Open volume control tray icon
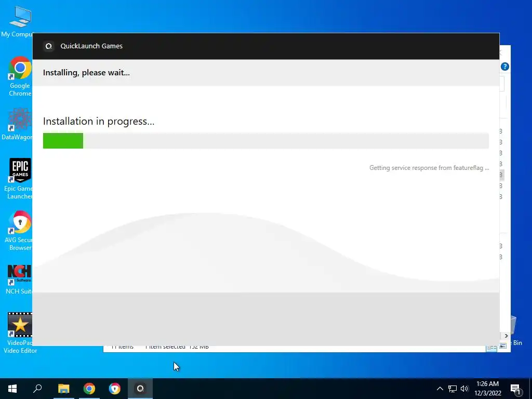Viewport: 532px width, 399px height. coord(464,389)
